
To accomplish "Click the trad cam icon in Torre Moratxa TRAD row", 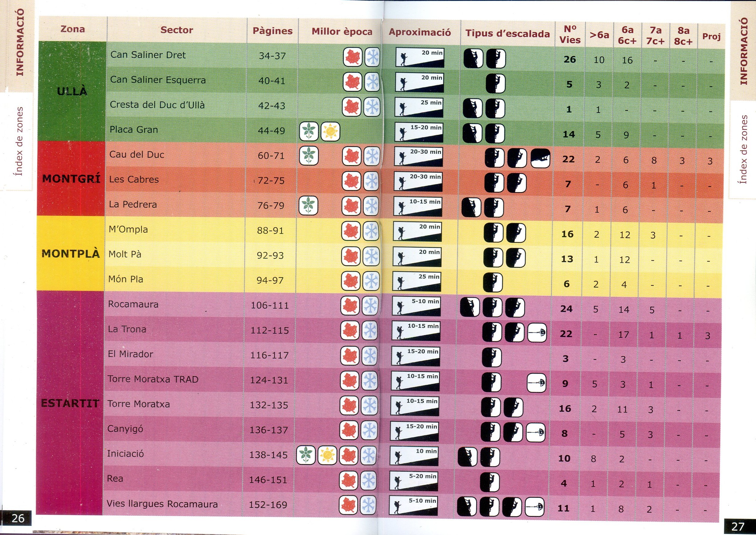I will click(536, 383).
